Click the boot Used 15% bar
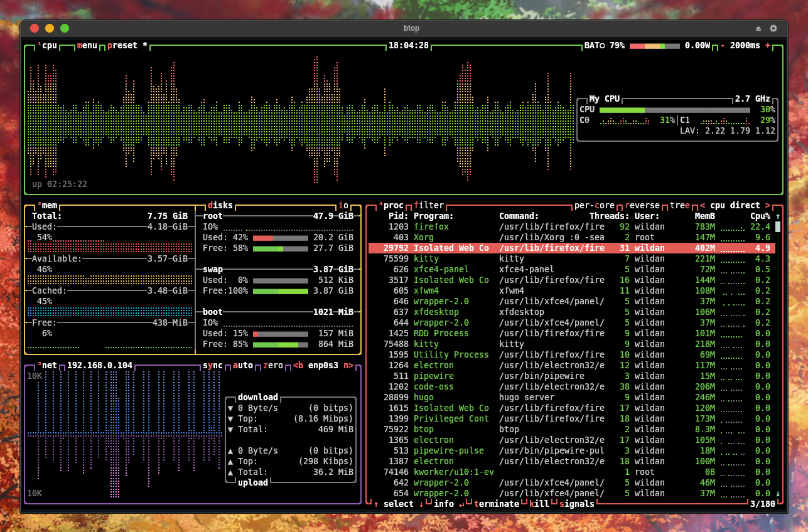This screenshot has width=808, height=532. [281, 334]
